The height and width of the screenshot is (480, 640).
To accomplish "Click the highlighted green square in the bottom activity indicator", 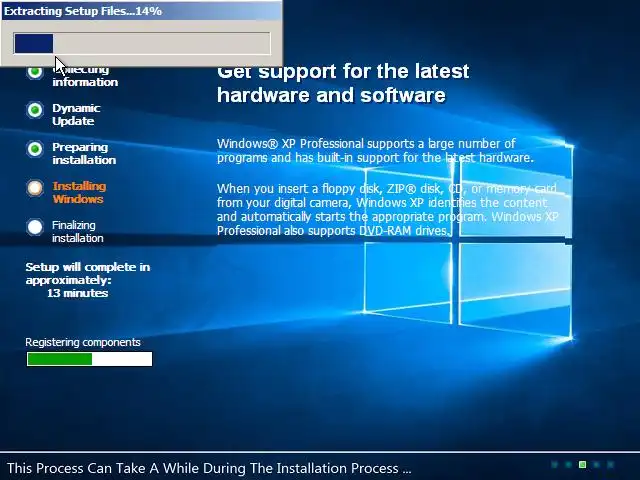I will tap(582, 464).
